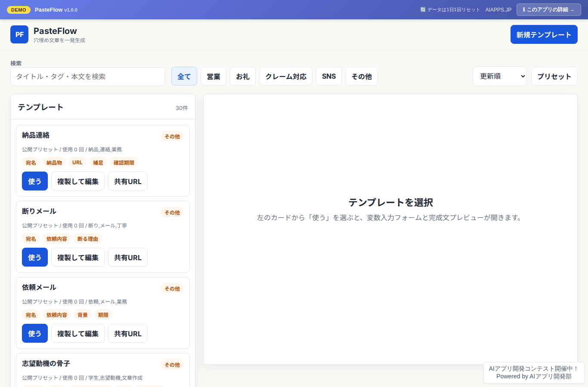Click the テンプレートを選択 heading
Viewport: 588px width, 387px height.
click(x=390, y=203)
